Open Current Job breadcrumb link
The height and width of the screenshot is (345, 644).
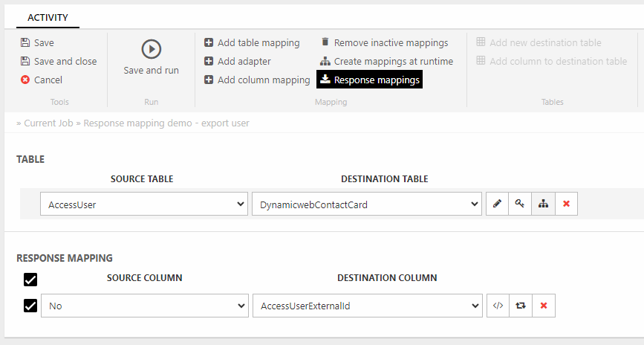coord(48,123)
